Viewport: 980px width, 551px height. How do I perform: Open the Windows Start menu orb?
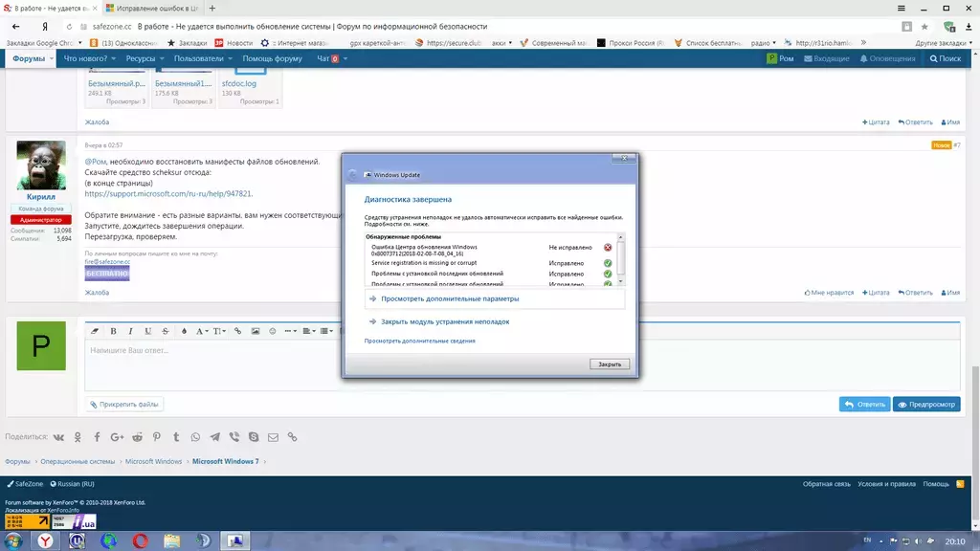tap(13, 540)
